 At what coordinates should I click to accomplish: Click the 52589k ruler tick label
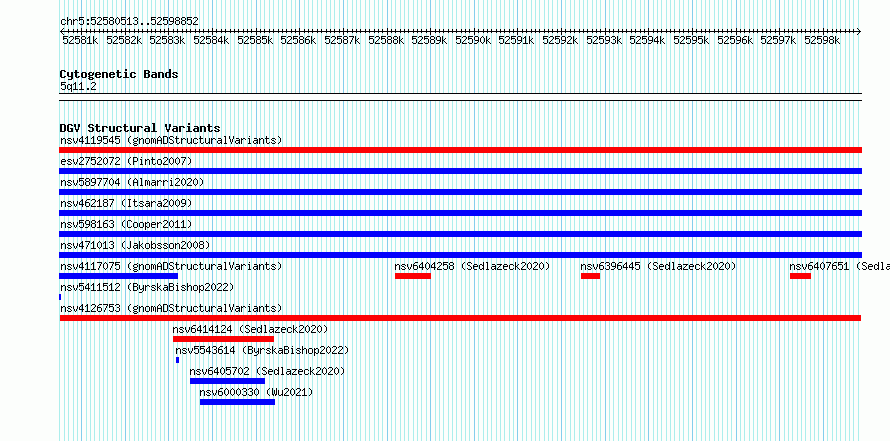(x=429, y=40)
